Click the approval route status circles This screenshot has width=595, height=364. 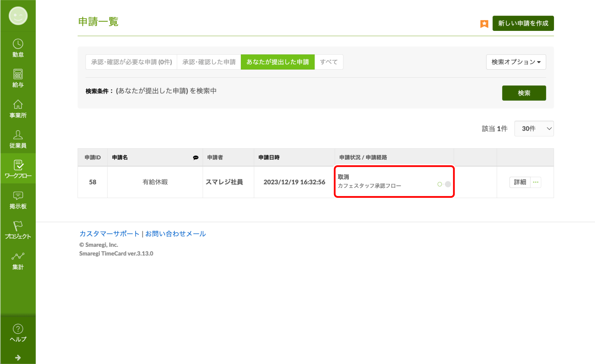444,184
